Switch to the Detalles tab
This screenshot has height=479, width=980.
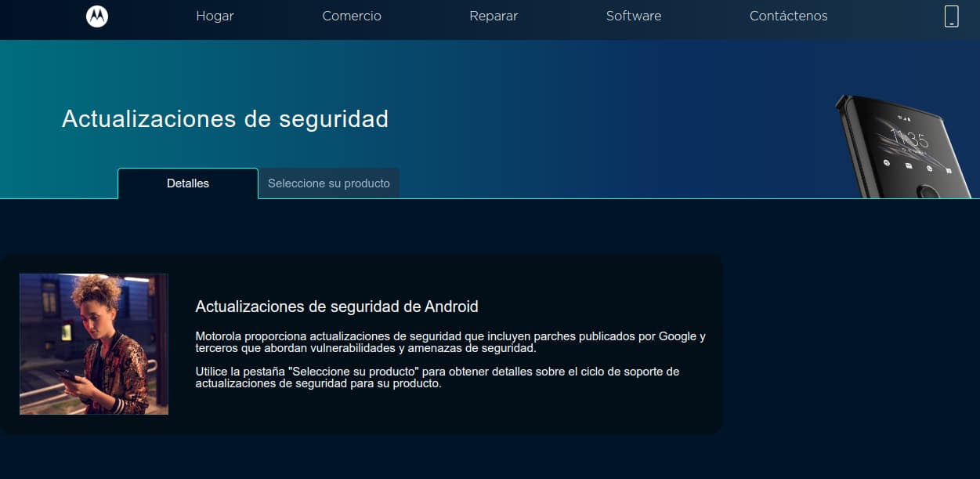(188, 183)
